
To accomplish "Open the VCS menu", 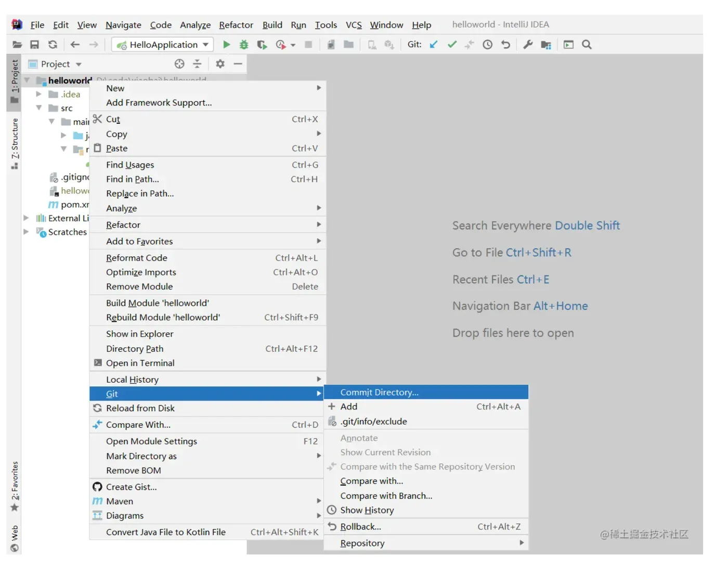I will 354,25.
